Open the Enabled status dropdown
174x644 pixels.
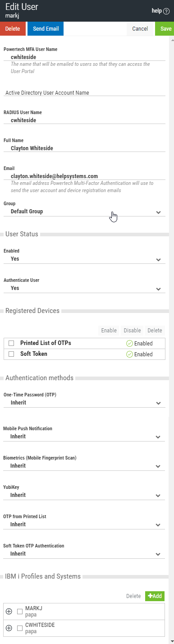(x=84, y=259)
